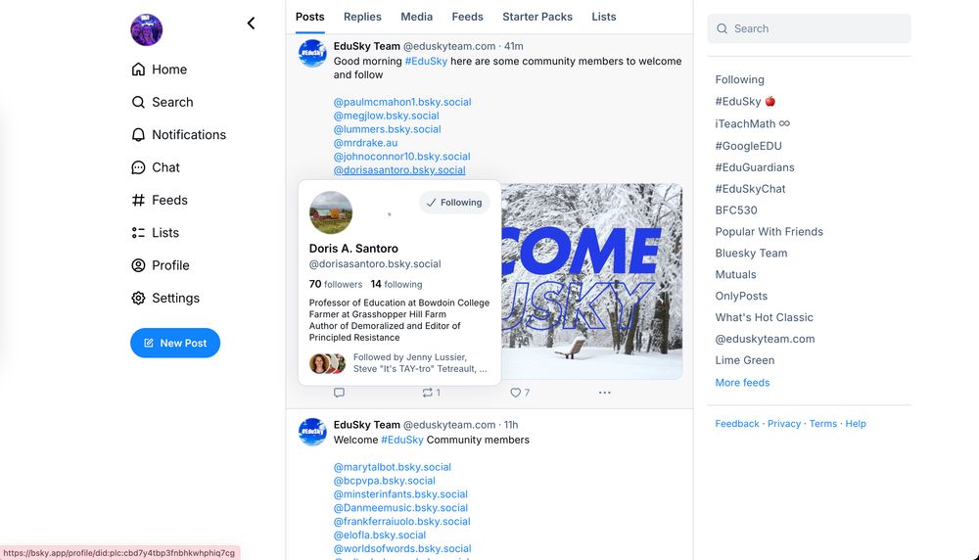Open EduSky Team avatar on 11h post
Screen dimensions: 979x560
[x=312, y=432]
